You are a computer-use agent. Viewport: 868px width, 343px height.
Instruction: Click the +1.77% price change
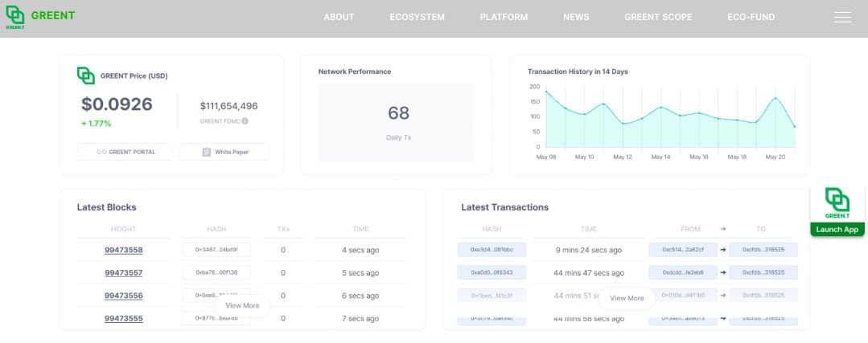pyautogui.click(x=97, y=124)
